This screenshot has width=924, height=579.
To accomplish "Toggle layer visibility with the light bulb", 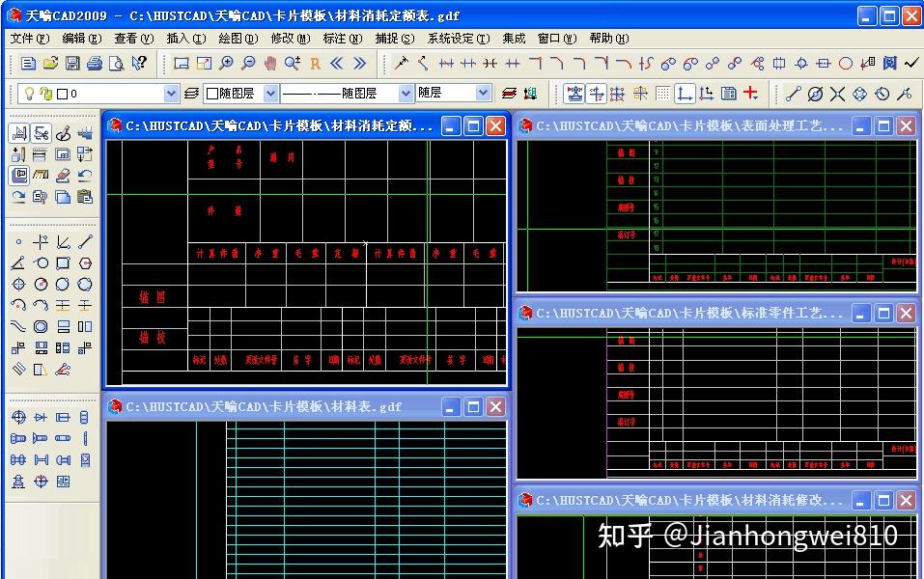I will 29,94.
